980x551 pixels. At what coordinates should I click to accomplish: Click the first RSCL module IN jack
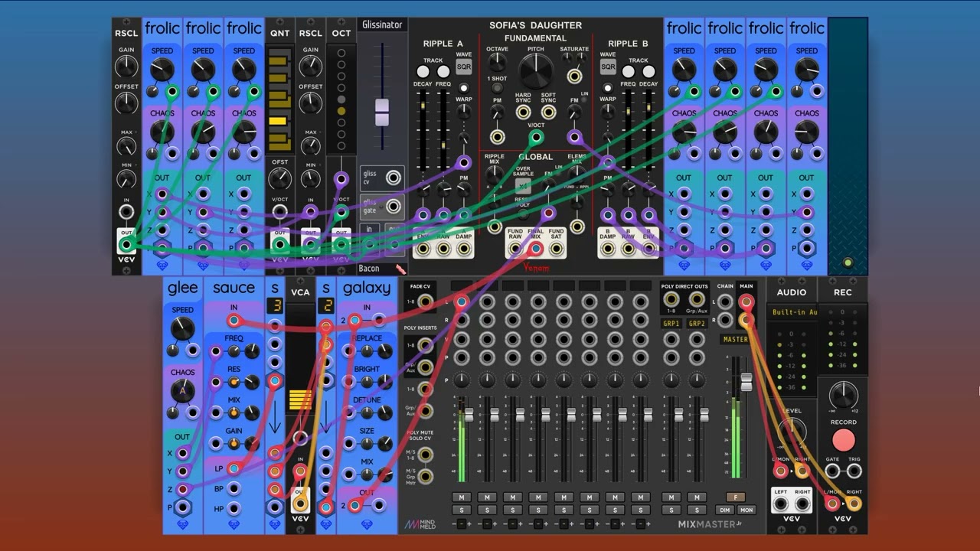(x=126, y=212)
